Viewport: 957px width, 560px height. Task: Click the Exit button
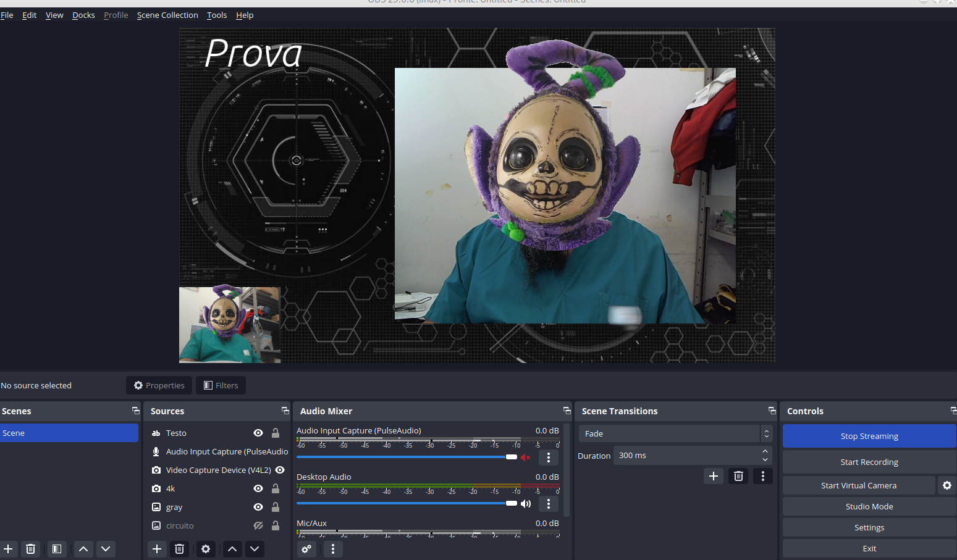pos(869,548)
